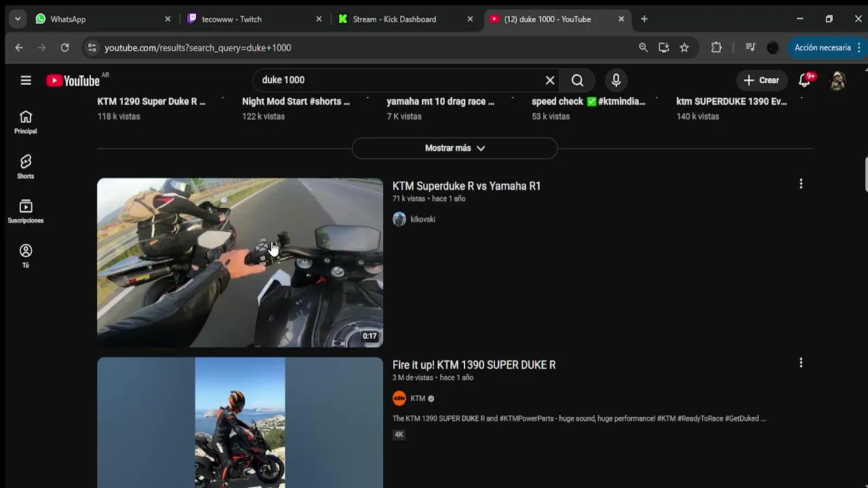Image resolution: width=868 pixels, height=488 pixels.
Task: Switch to Stream - Kick Dashboard tab
Action: (404, 19)
